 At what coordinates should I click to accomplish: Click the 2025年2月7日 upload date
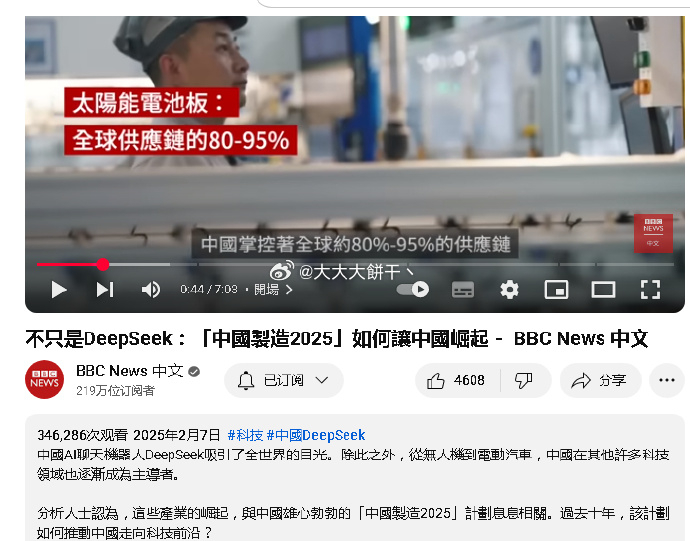click(x=176, y=435)
